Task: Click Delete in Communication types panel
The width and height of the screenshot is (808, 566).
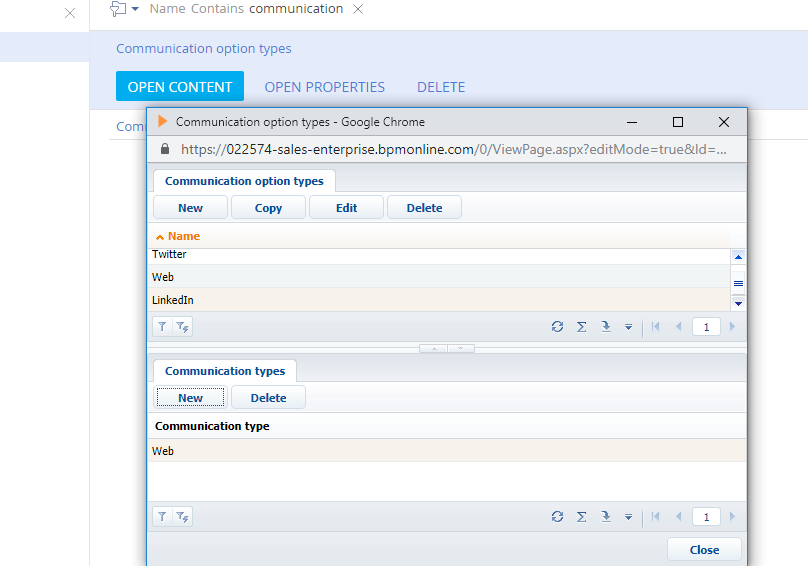Action: [x=268, y=397]
